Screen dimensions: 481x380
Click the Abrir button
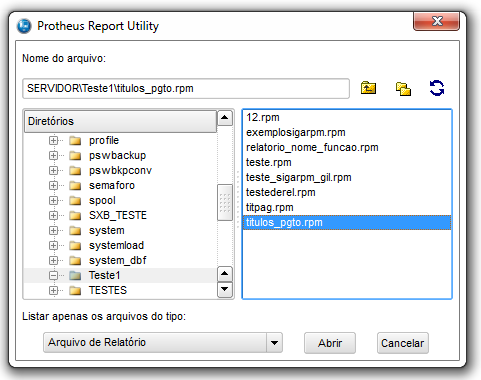point(330,343)
